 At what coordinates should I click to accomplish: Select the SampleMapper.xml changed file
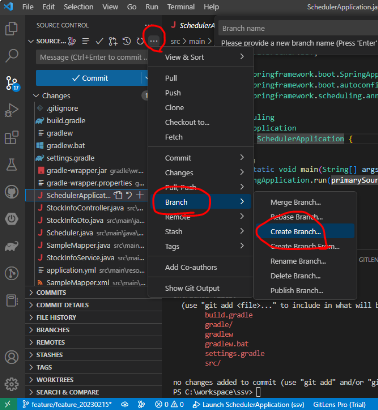[x=87, y=283]
